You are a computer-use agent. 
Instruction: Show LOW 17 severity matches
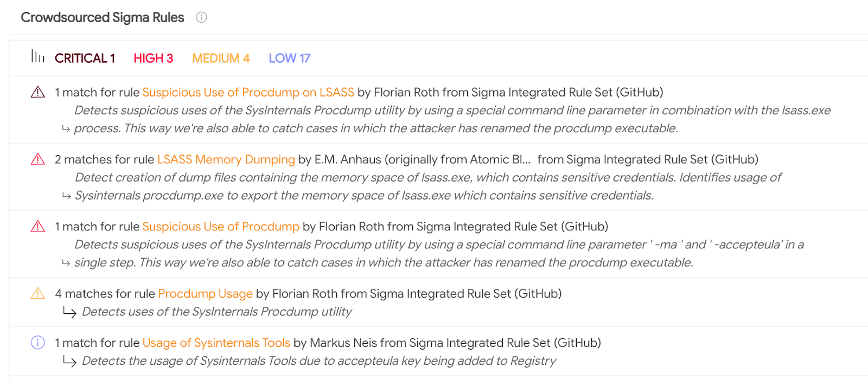[x=290, y=58]
